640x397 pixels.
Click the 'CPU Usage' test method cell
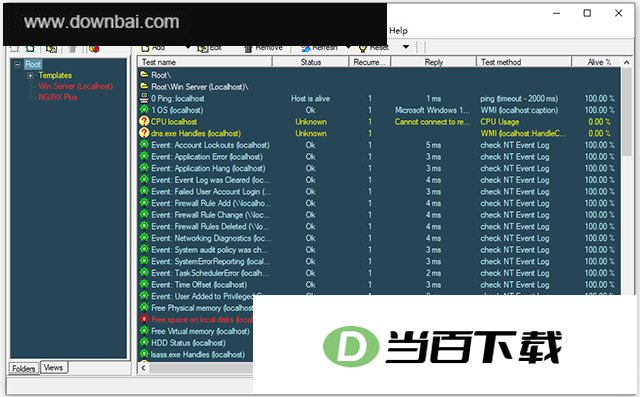(500, 122)
